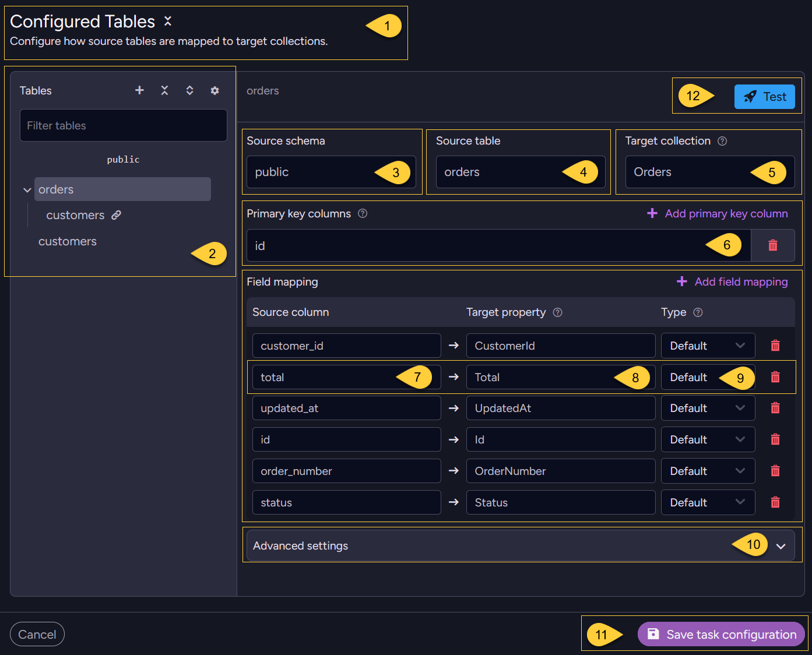Delete the customer_id field mapping
This screenshot has height=655, width=812.
[775, 346]
